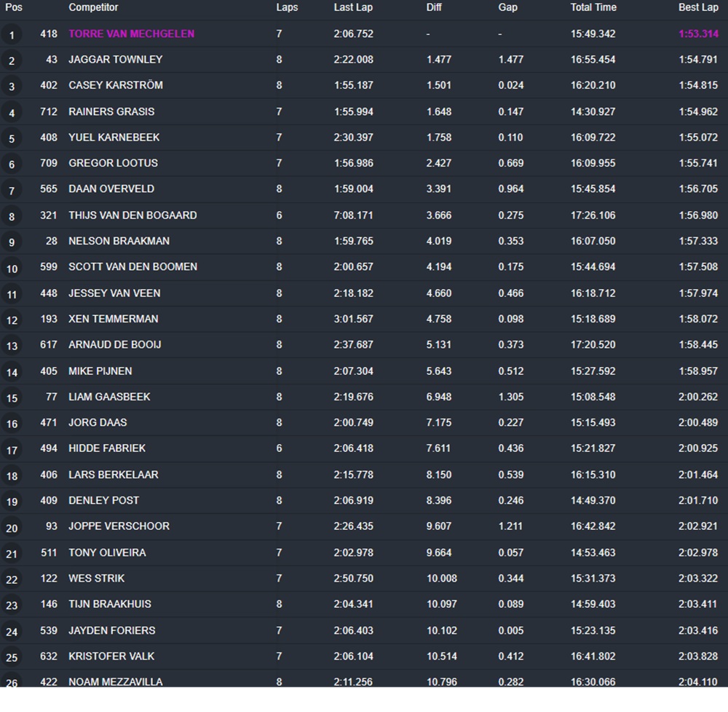Click the position 1 badge
Viewport: 728px width, 712px height.
(12, 35)
